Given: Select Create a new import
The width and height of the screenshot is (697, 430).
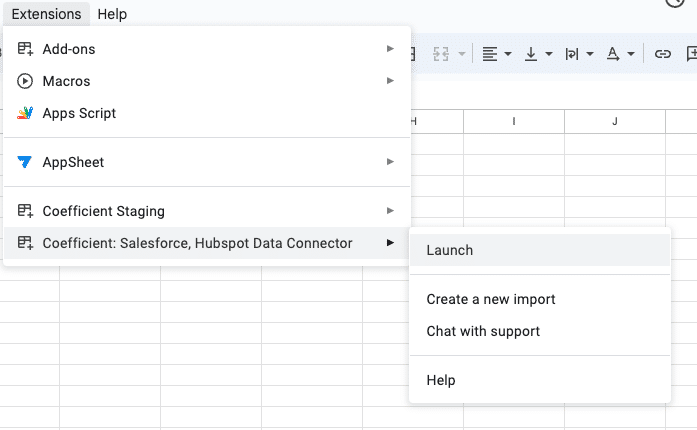Looking at the screenshot, I should (x=491, y=299).
